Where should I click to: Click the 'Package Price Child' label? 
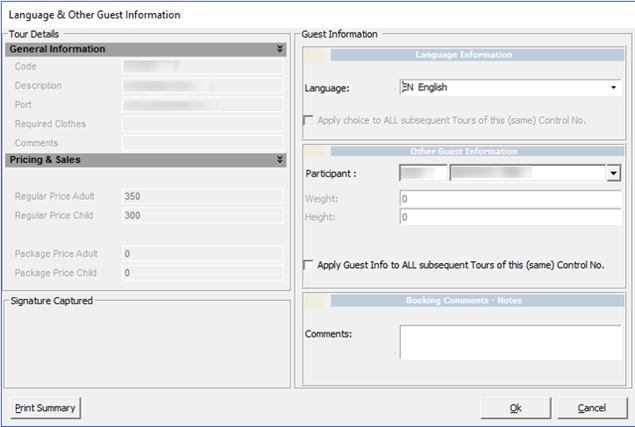tap(55, 273)
